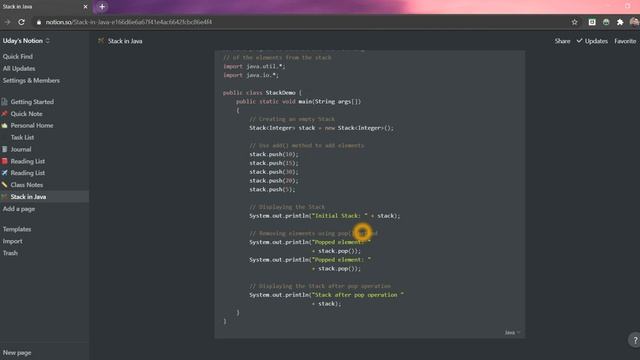Open the Journal page
640x360 pixels.
point(21,149)
